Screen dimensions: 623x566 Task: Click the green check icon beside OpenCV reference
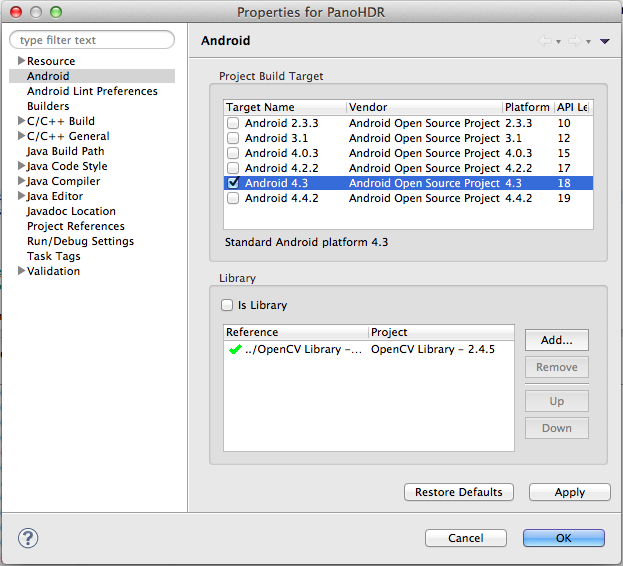click(x=235, y=349)
